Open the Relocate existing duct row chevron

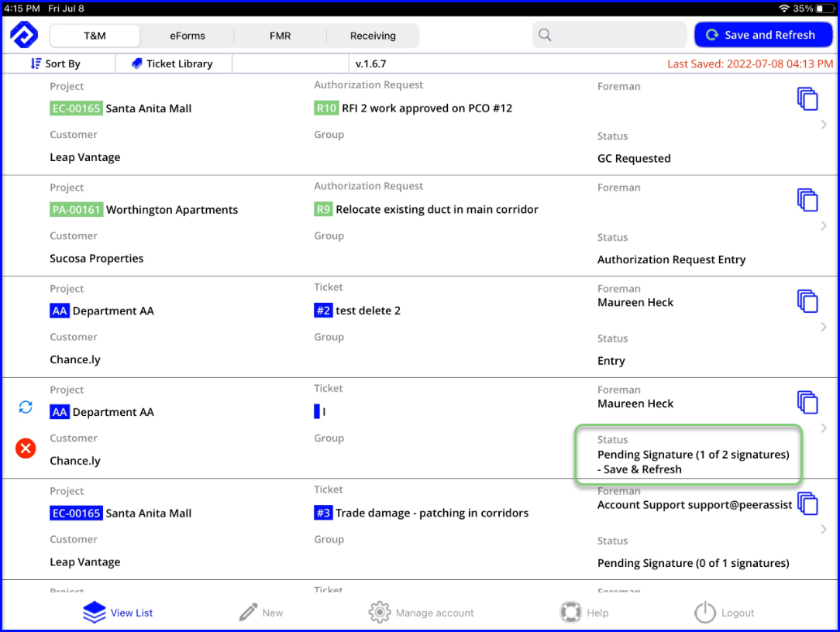[824, 226]
